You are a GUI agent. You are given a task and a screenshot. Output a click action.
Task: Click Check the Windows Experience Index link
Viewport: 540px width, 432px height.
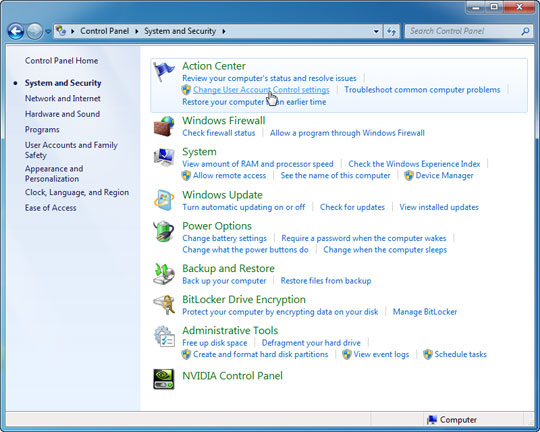(414, 164)
